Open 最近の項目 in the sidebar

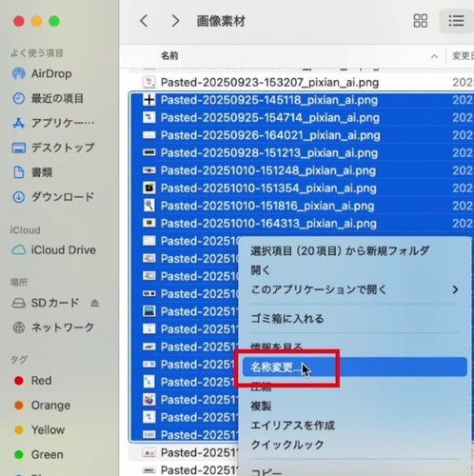pos(48,98)
